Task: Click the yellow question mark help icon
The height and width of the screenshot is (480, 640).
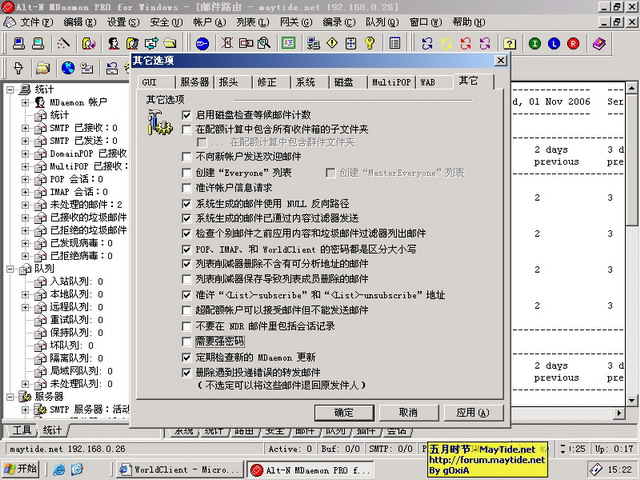Action: coord(509,43)
